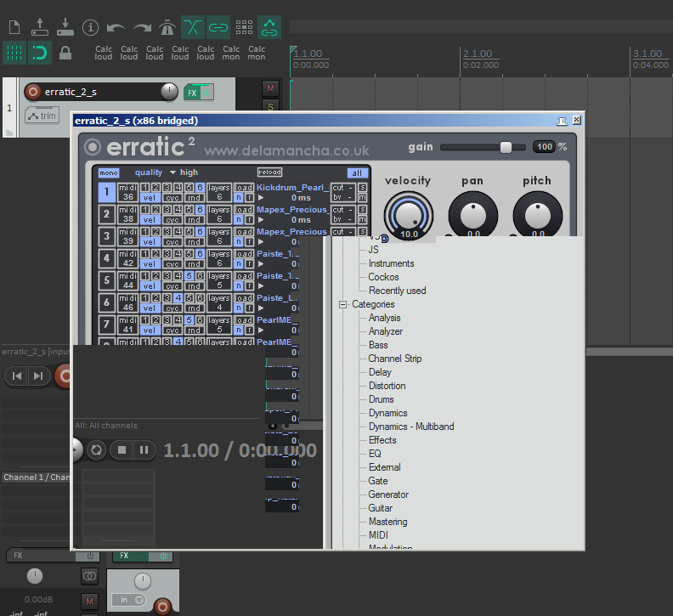Image resolution: width=673 pixels, height=616 pixels.
Task: Mute track 1 with the M button
Action: [x=270, y=88]
